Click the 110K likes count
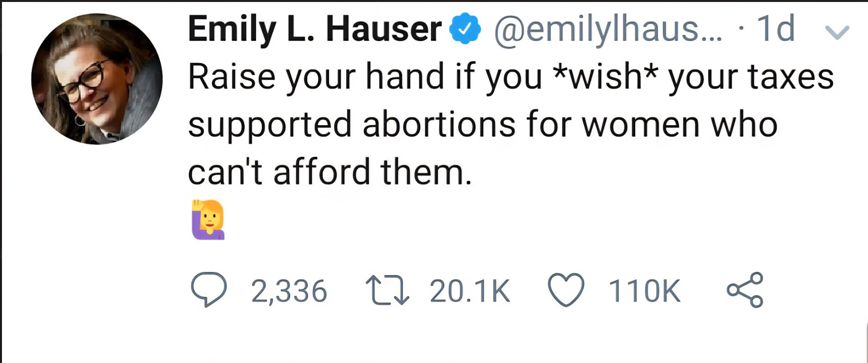868x363 pixels. pos(644,291)
